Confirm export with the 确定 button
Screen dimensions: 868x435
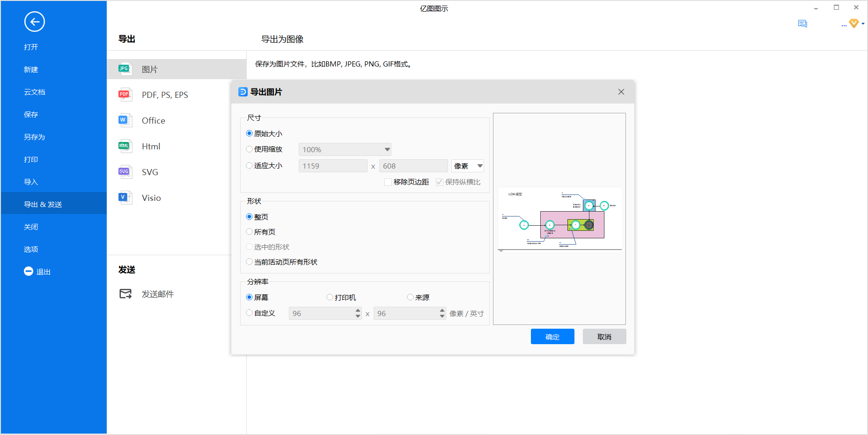[x=552, y=337]
